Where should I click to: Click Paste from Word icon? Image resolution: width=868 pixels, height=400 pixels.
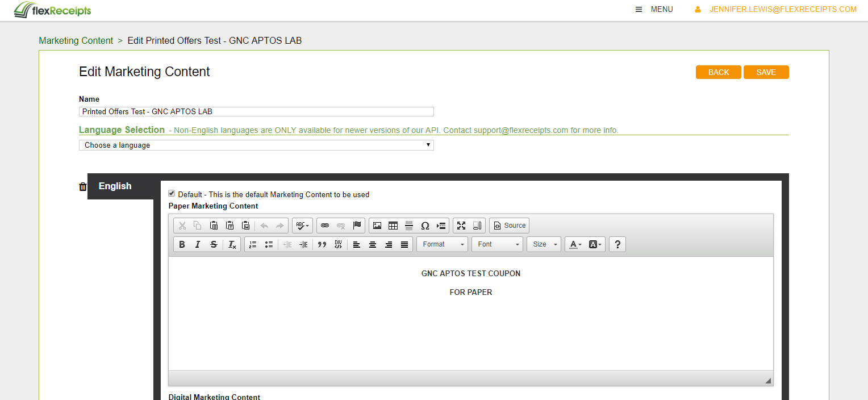coord(245,226)
